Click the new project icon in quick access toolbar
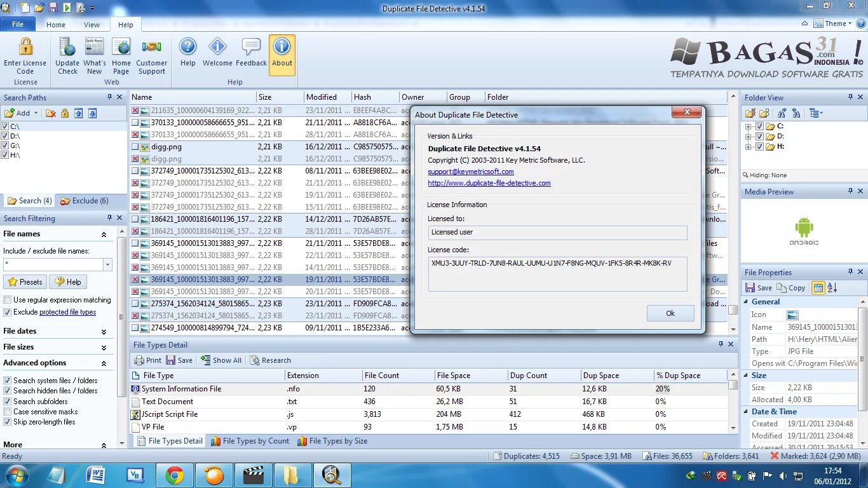This screenshot has height=488, width=868. pyautogui.click(x=25, y=8)
